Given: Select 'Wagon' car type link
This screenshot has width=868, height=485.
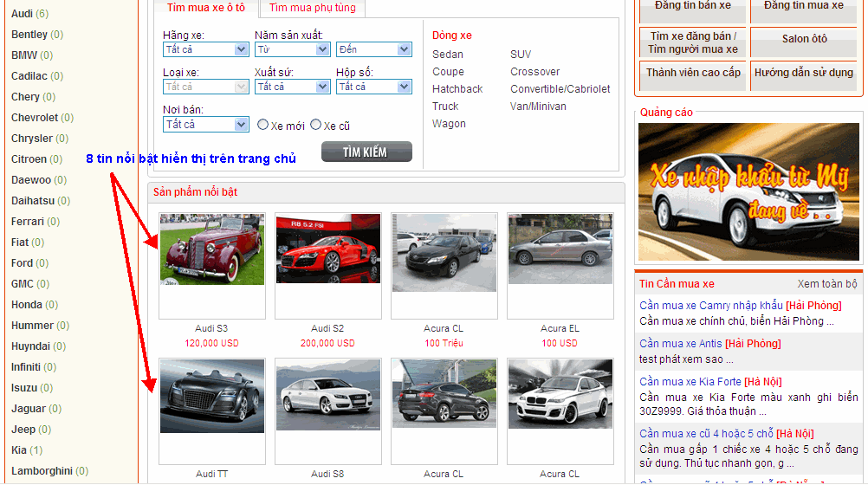Looking at the screenshot, I should pos(449,124).
